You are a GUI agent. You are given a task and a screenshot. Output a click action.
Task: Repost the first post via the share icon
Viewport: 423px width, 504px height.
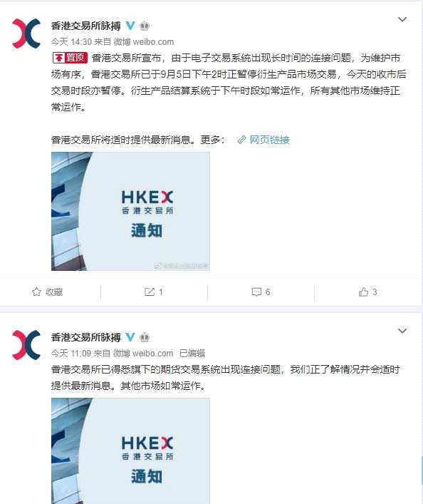point(154,292)
